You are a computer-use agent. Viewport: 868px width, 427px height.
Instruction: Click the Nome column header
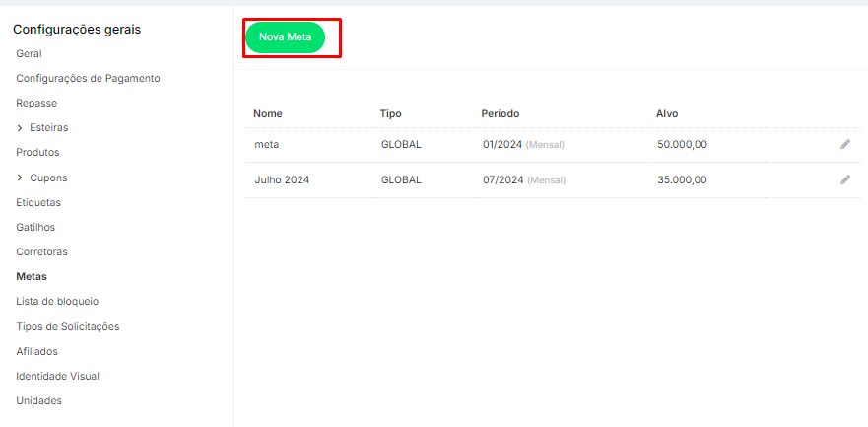[267, 113]
